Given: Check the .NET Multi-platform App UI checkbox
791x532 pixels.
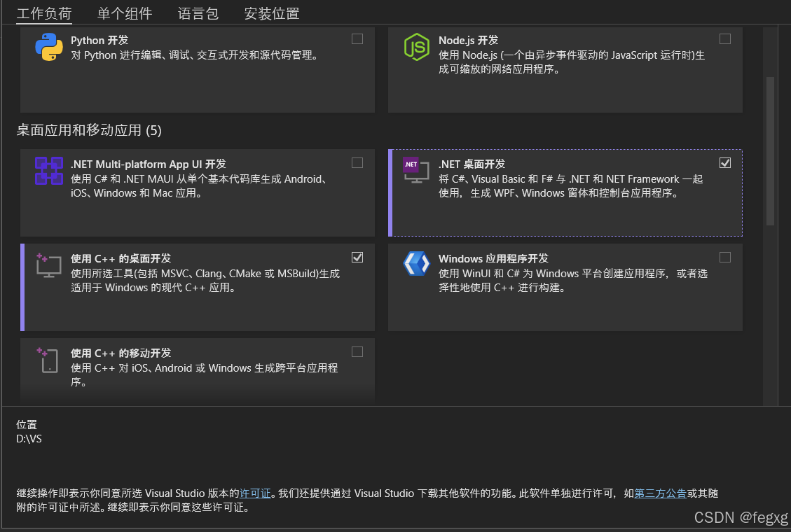Looking at the screenshot, I should click(357, 162).
